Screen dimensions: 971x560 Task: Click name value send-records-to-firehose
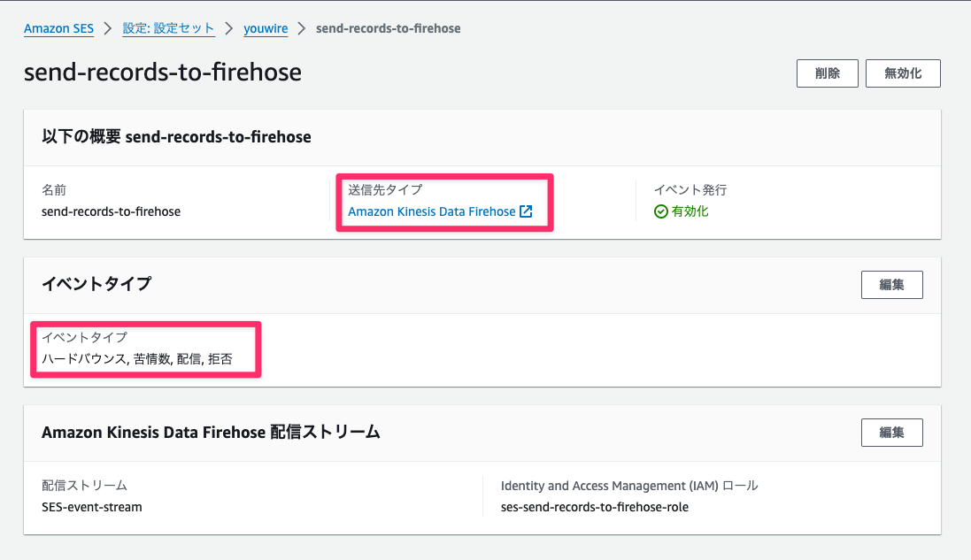pyautogui.click(x=112, y=211)
